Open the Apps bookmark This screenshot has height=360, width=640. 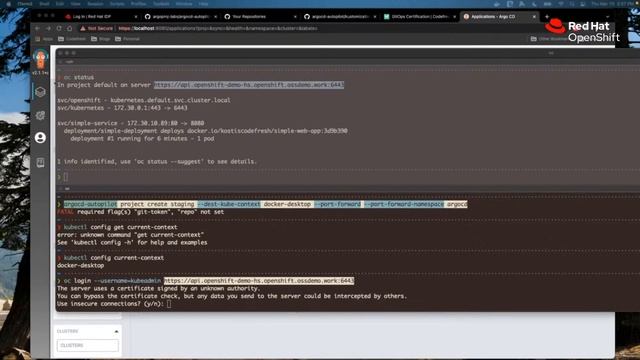tap(44, 39)
